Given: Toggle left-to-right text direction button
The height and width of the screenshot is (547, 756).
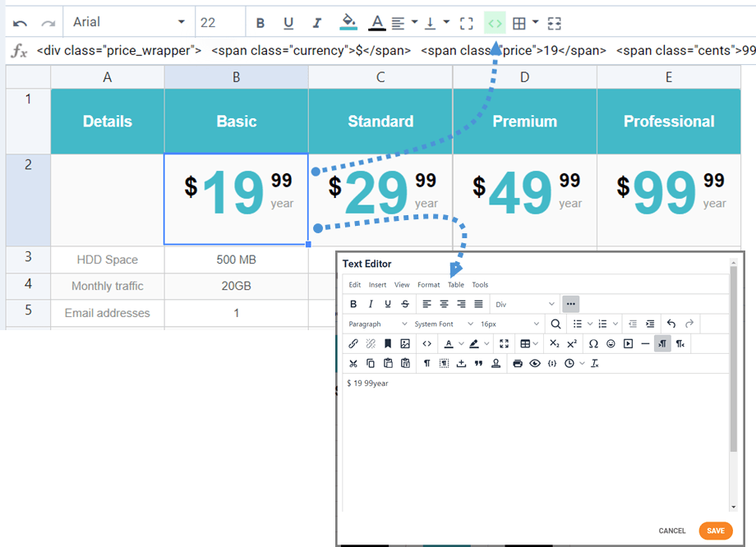Looking at the screenshot, I should 662,344.
